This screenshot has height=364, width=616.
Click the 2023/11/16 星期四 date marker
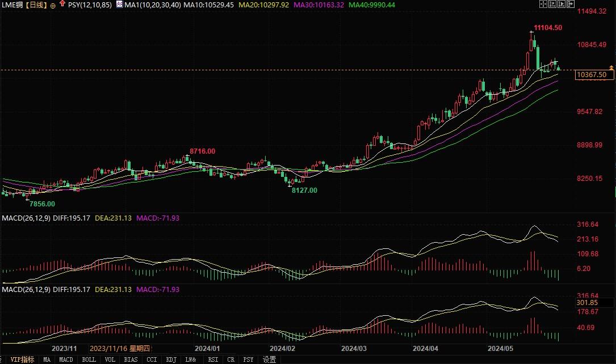coord(120,348)
